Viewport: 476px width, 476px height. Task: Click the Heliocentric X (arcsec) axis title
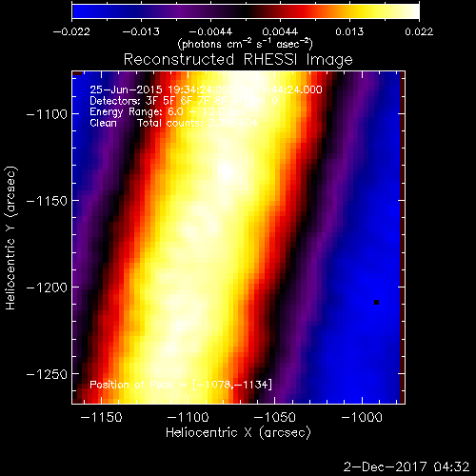tap(238, 433)
